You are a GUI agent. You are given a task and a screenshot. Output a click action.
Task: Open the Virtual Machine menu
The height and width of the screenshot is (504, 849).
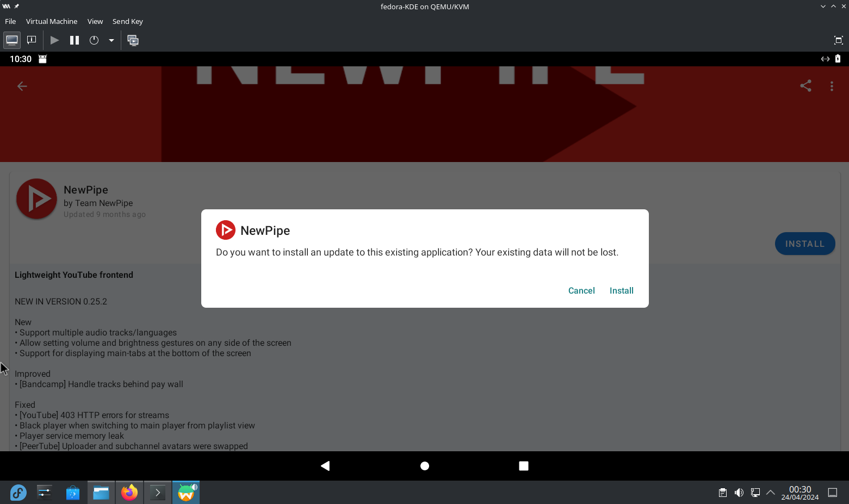click(52, 21)
